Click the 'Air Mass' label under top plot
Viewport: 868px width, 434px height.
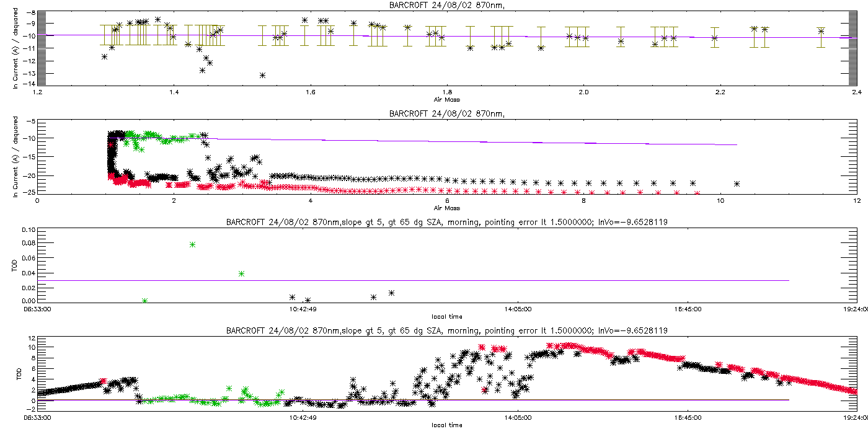click(x=446, y=100)
